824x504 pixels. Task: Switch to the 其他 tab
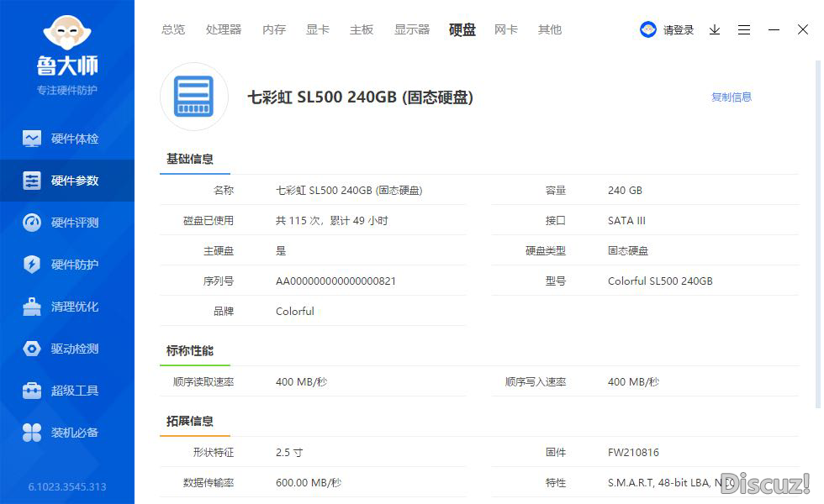coord(550,29)
